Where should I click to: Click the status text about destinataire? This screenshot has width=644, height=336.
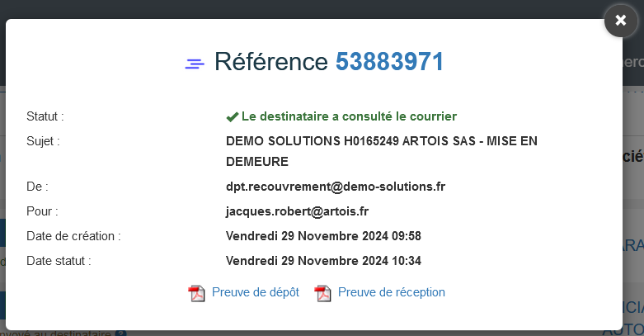point(349,116)
